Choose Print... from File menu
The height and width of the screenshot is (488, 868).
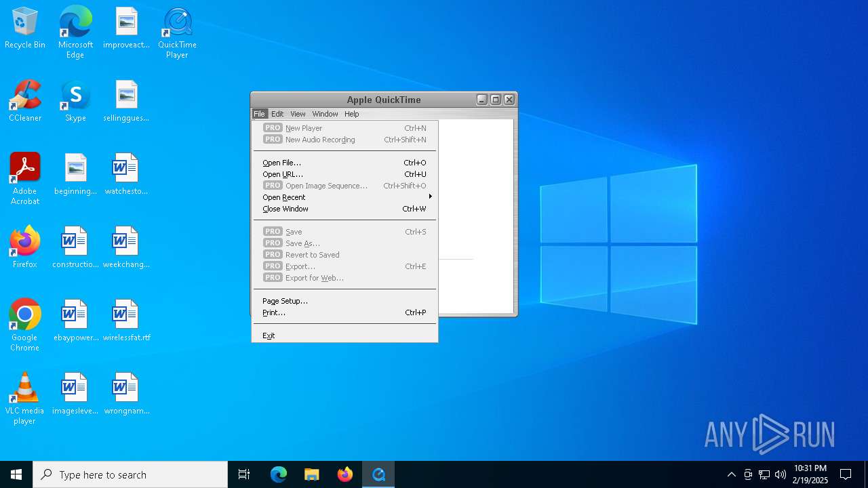tap(344, 312)
